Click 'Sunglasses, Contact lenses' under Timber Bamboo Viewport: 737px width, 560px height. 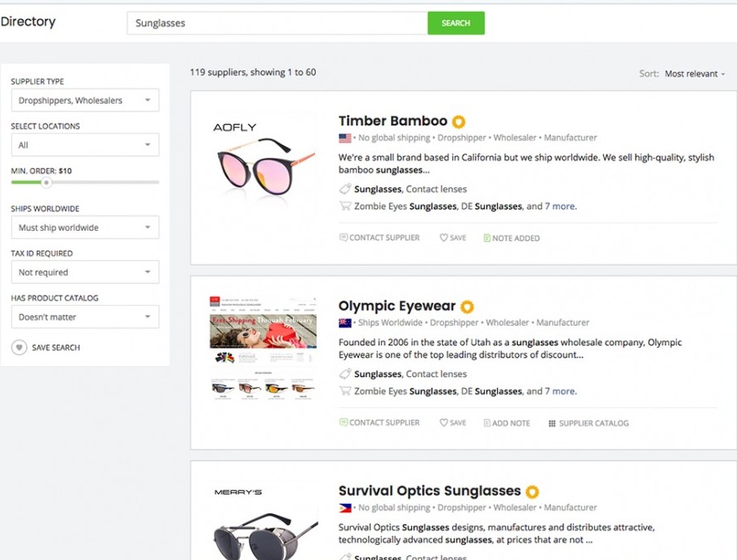click(410, 189)
